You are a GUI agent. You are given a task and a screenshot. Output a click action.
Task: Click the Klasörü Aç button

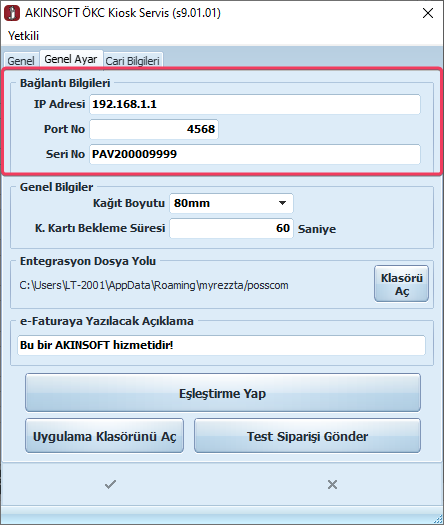click(x=401, y=284)
